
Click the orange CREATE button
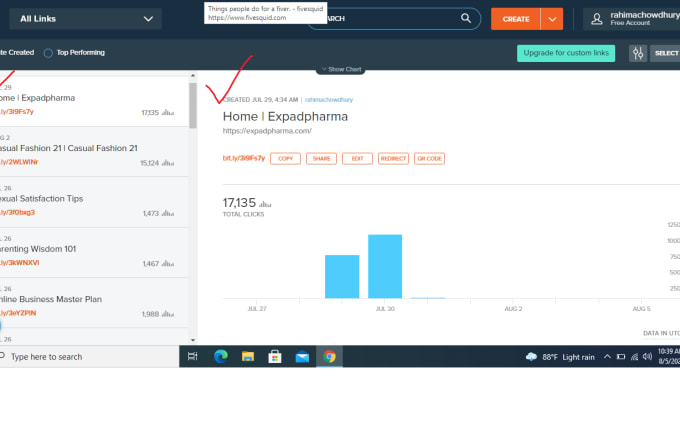pyautogui.click(x=516, y=19)
